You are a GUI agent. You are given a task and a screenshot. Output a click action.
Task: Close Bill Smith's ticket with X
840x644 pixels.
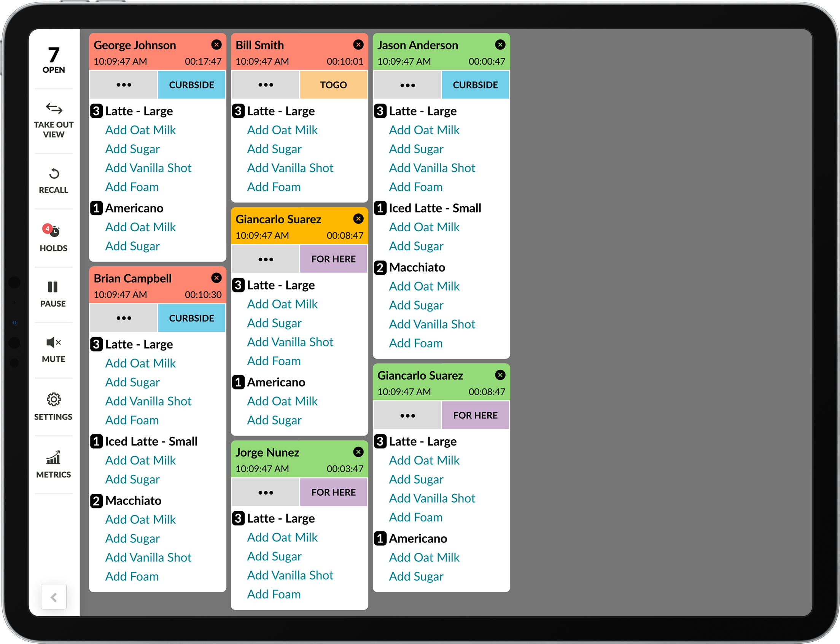point(358,45)
